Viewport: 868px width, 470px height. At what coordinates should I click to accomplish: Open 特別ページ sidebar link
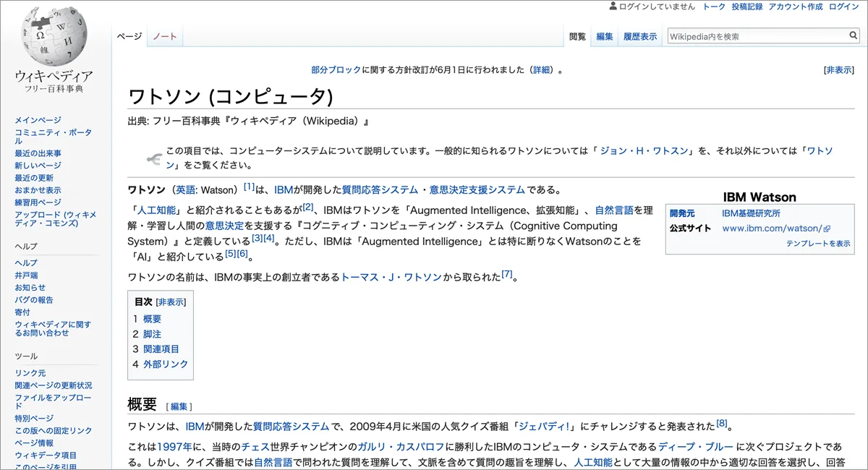point(34,419)
